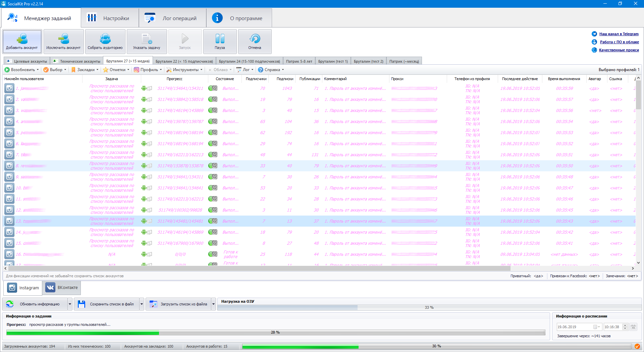Open Наш канал в Telegram link
The width and height of the screenshot is (644, 352).
tap(619, 34)
